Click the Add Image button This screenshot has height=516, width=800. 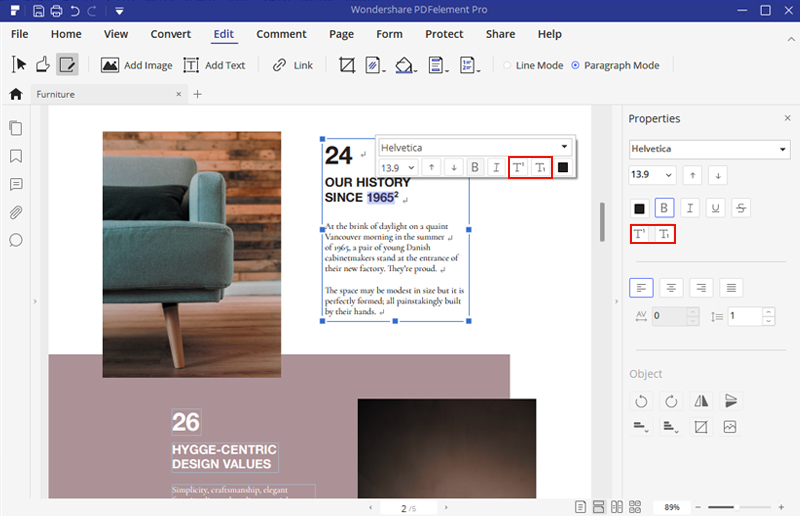point(136,65)
